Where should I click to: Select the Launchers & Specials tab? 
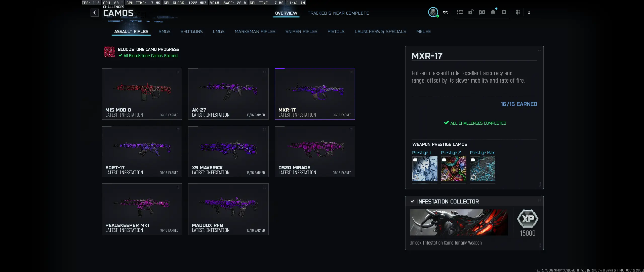click(x=380, y=31)
